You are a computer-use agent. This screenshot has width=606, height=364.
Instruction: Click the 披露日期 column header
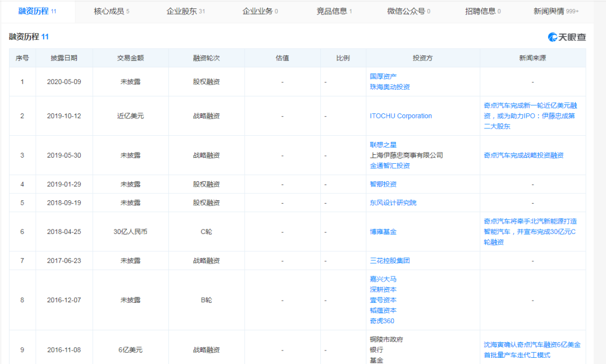point(64,58)
